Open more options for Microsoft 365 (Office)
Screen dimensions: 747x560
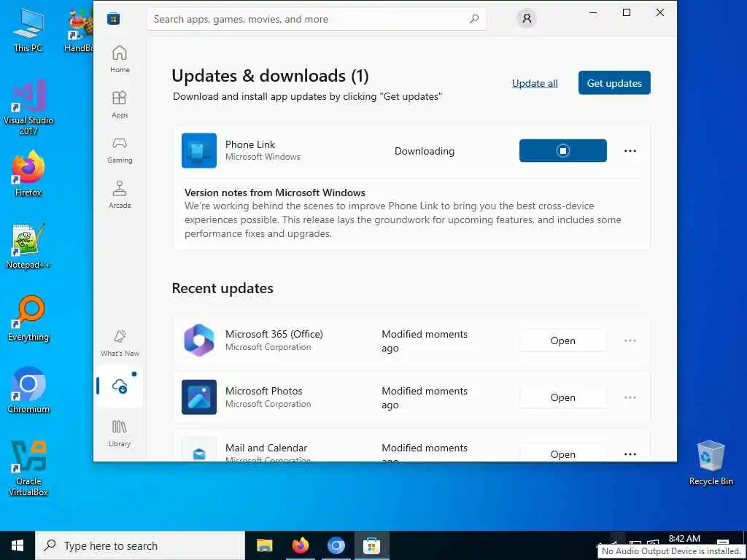tap(630, 341)
